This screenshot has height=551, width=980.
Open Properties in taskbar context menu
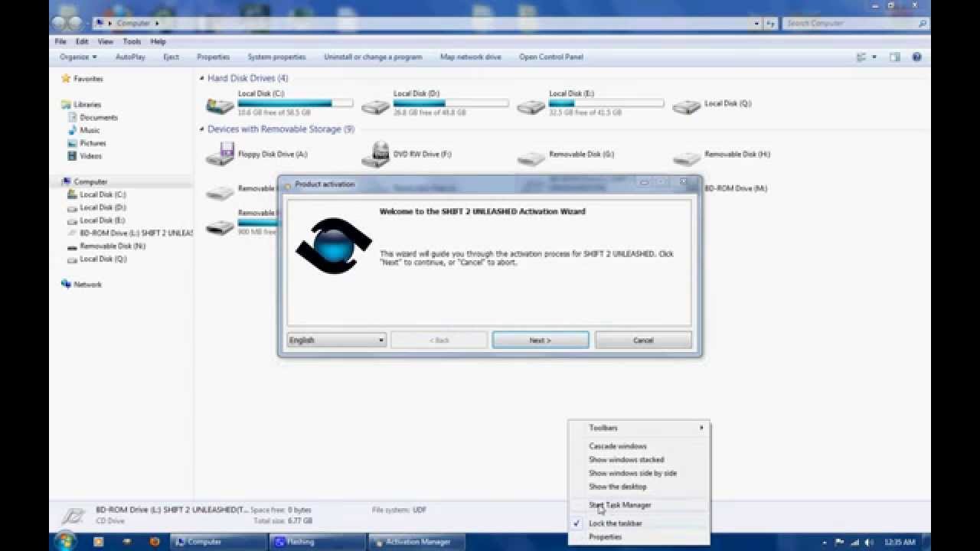pyautogui.click(x=605, y=537)
